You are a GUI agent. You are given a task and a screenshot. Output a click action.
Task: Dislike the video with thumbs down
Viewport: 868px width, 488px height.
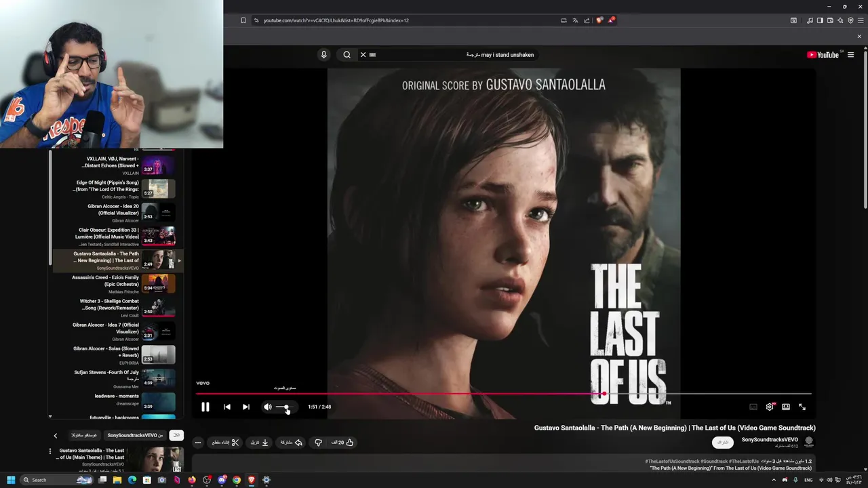pyautogui.click(x=318, y=443)
